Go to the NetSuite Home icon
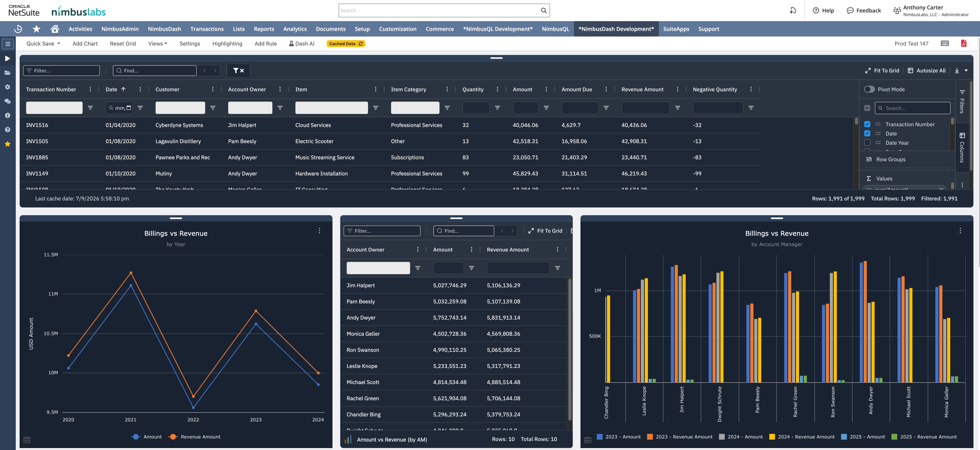Image resolution: width=980 pixels, height=450 pixels. click(x=55, y=29)
